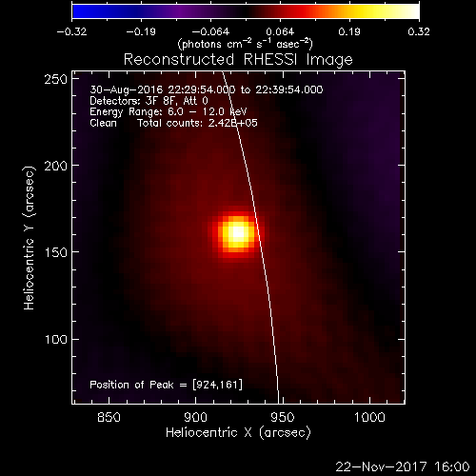The height and width of the screenshot is (476, 476).
Task: Click the colorbar value '0.064'
Action: click(280, 32)
